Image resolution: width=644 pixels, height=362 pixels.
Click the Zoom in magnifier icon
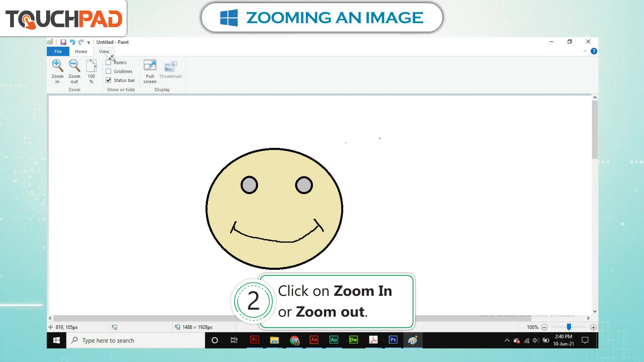point(57,65)
